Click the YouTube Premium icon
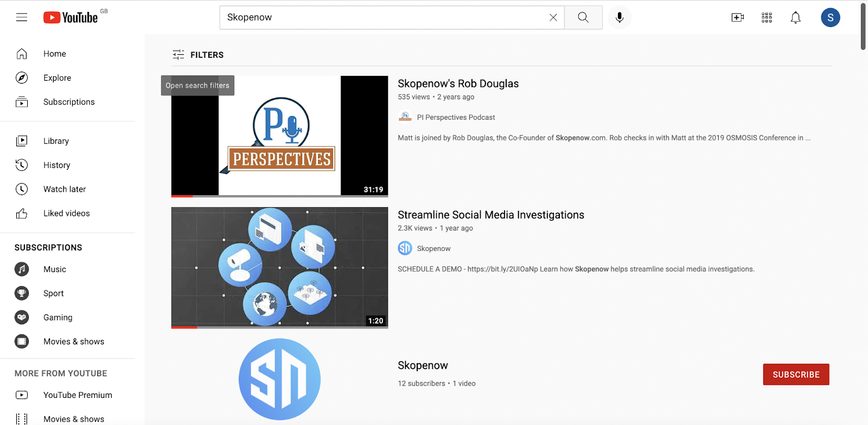Screen dimensions: 868x425 (22, 395)
